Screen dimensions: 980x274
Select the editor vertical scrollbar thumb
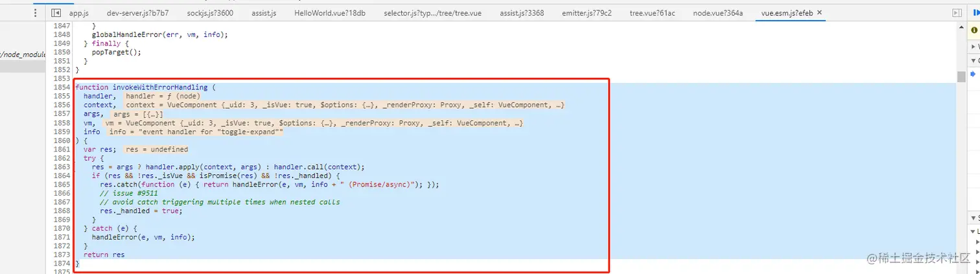961,76
